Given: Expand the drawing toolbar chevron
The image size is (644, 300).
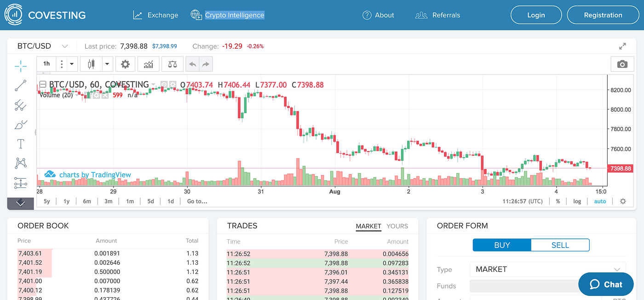Looking at the screenshot, I should [21, 204].
